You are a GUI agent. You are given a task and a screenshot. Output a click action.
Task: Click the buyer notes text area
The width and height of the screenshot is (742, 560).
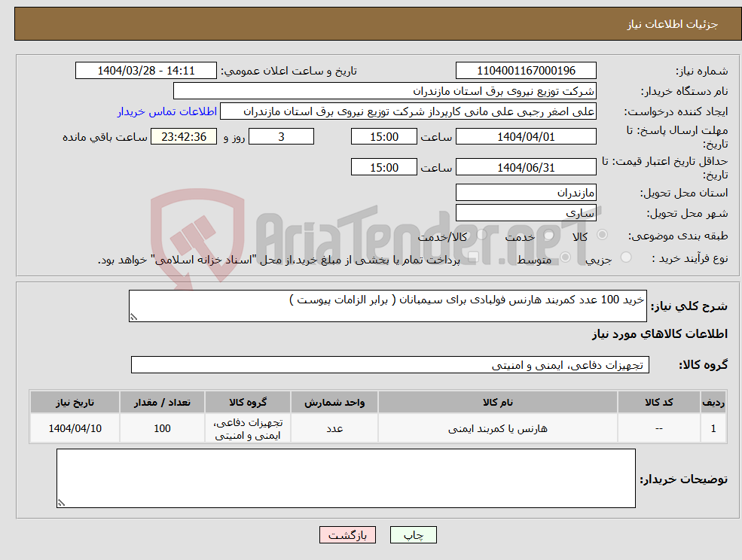[346, 478]
